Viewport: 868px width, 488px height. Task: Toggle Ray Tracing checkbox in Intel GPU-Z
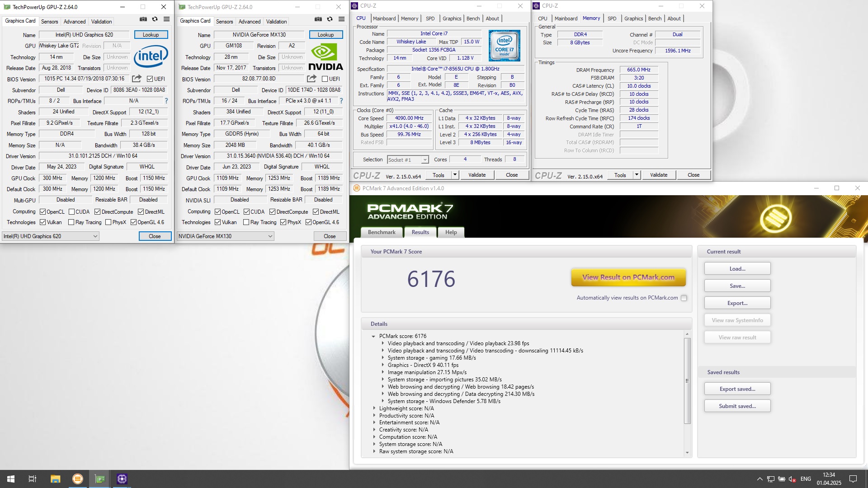[x=71, y=222]
